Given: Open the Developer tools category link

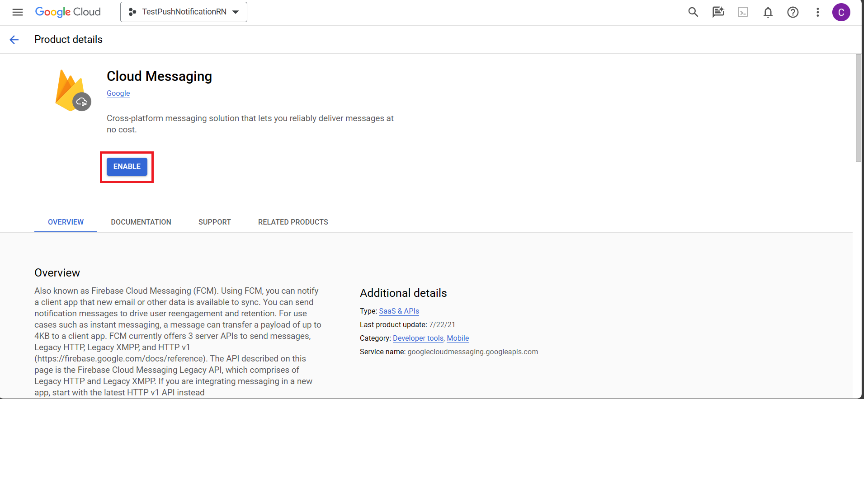Looking at the screenshot, I should coord(418,338).
